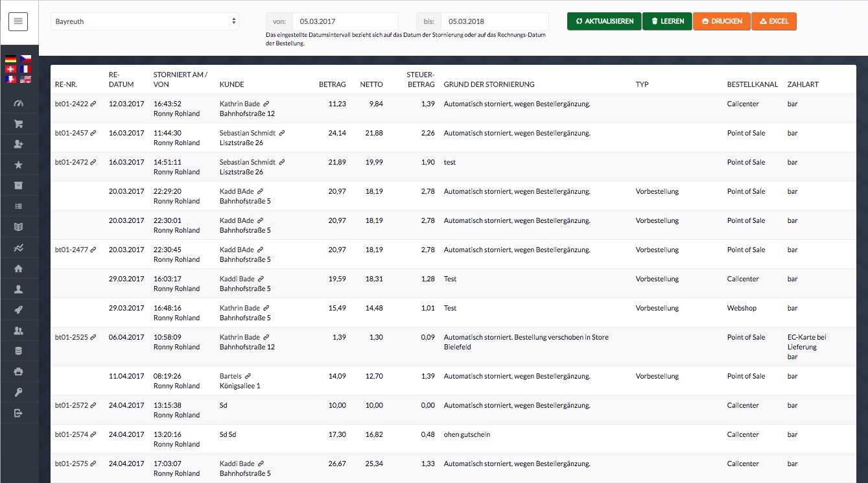The height and width of the screenshot is (483, 868).
Task: Click the timestamp 16:43:52
Action: coord(167,104)
